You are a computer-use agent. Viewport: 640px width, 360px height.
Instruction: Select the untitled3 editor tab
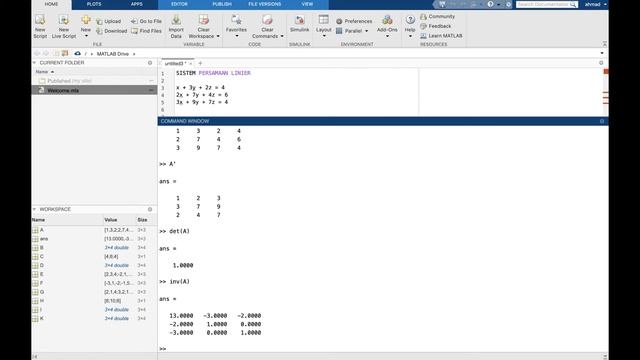click(176, 64)
